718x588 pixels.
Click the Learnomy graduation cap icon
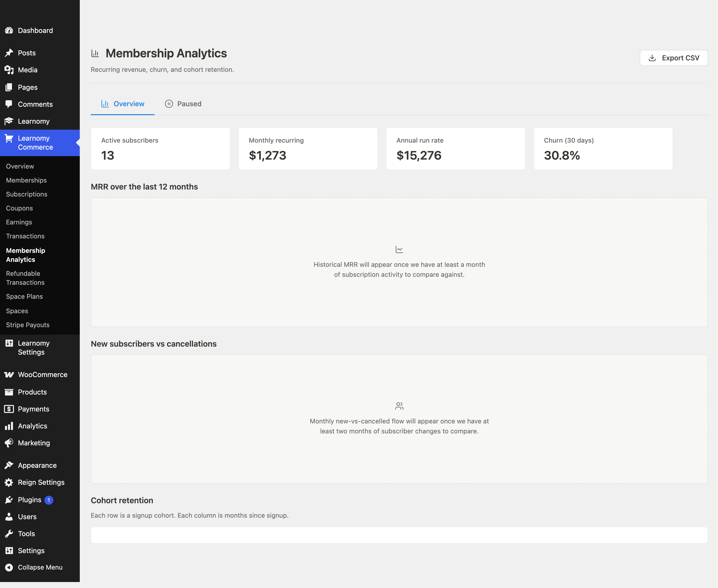(9, 121)
